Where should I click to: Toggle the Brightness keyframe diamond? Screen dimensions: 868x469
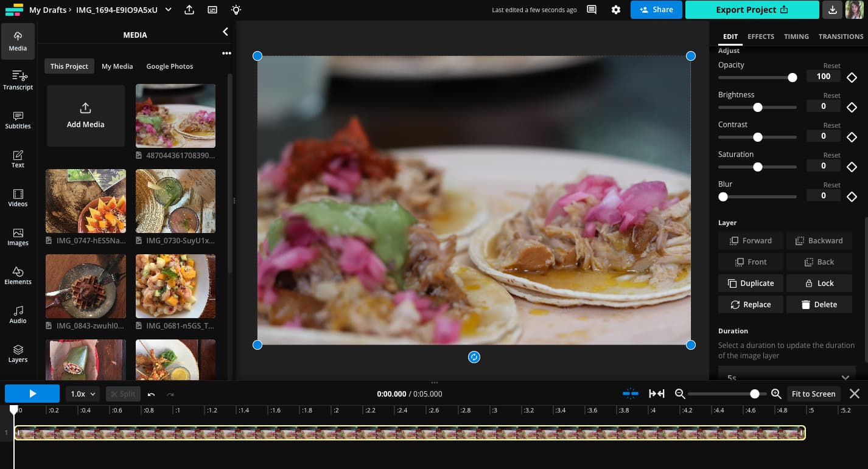pos(852,107)
